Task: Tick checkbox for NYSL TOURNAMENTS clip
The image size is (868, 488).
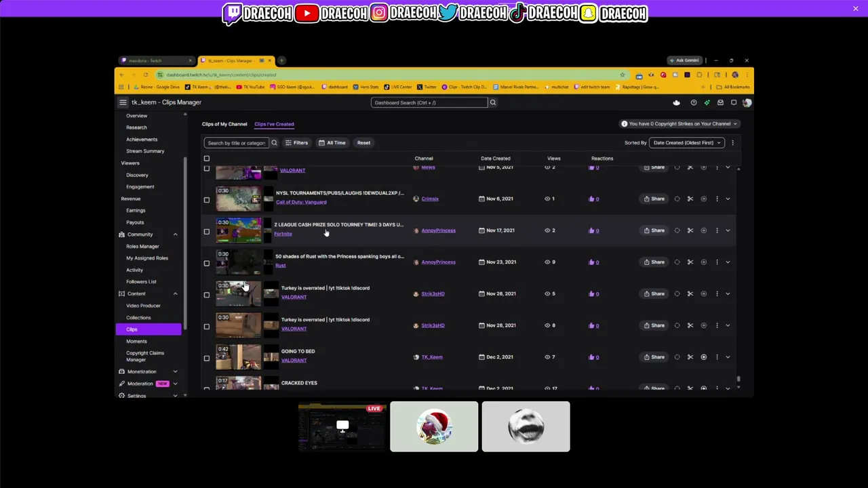Action: (207, 200)
